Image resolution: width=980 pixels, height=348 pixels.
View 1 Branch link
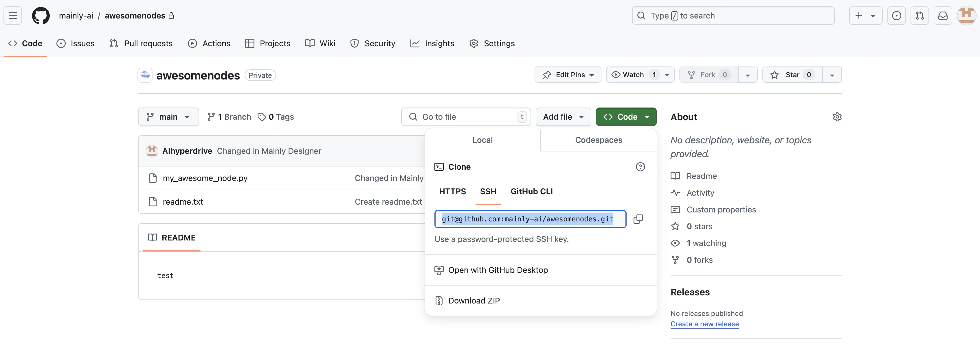pyautogui.click(x=229, y=117)
